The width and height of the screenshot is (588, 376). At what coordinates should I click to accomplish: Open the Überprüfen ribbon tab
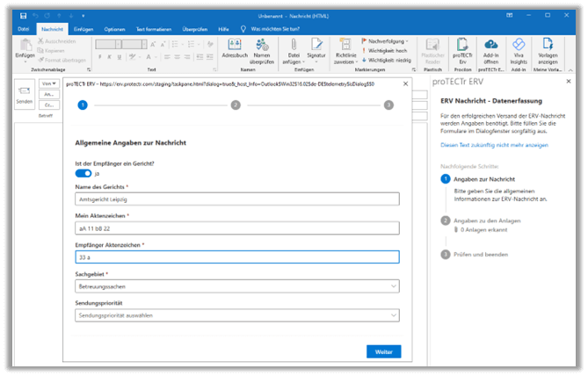pyautogui.click(x=194, y=29)
